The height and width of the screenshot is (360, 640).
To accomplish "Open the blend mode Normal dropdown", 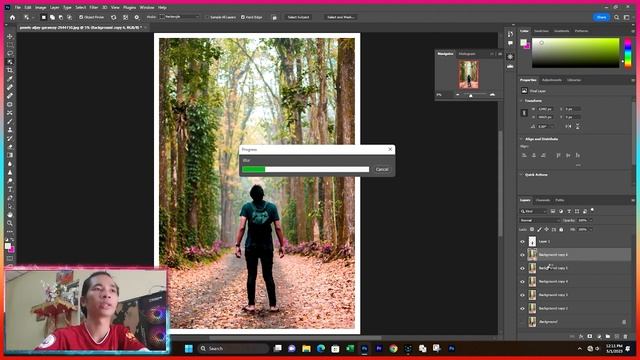I will tap(540, 220).
